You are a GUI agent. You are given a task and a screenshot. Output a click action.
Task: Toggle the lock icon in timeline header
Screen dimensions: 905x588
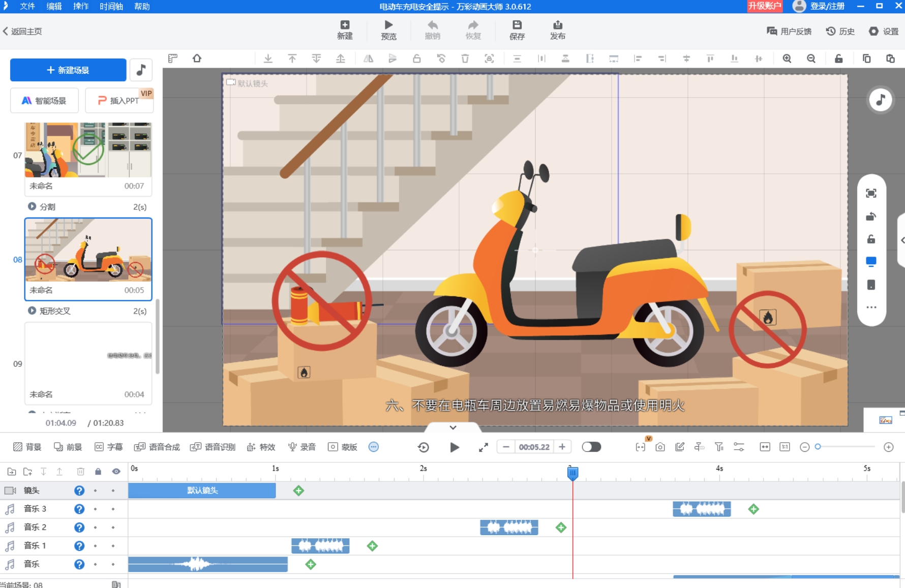[98, 471]
